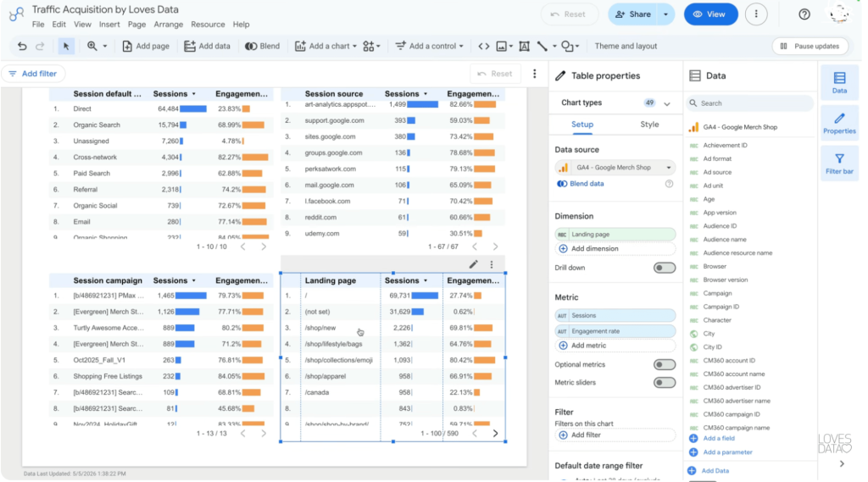Screen dimensions: 868x482
Task: Click the user account avatar
Action: pyautogui.click(x=840, y=14)
